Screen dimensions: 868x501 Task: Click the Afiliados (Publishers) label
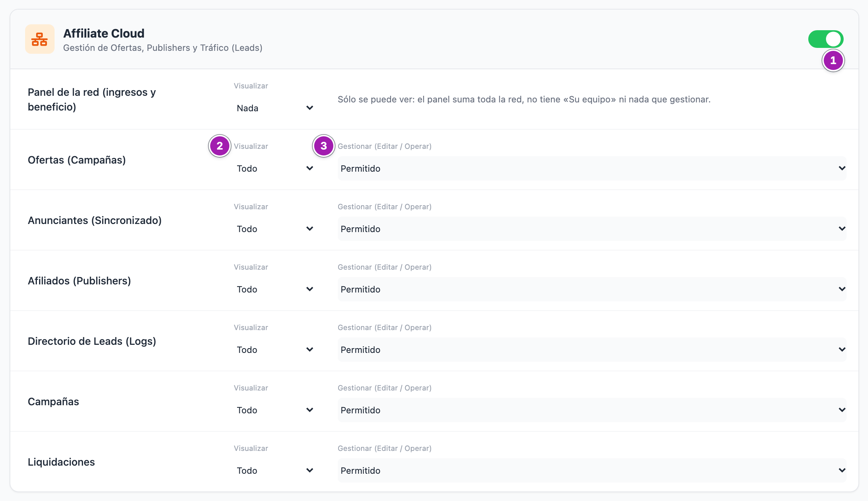tap(79, 281)
